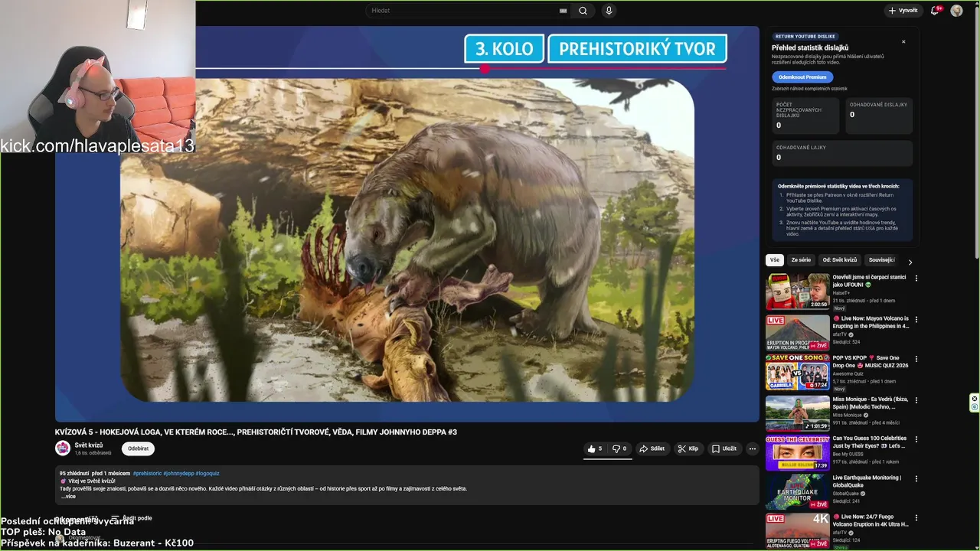Subscribe with the Odebírat button
The width and height of the screenshot is (980, 551).
tap(138, 448)
